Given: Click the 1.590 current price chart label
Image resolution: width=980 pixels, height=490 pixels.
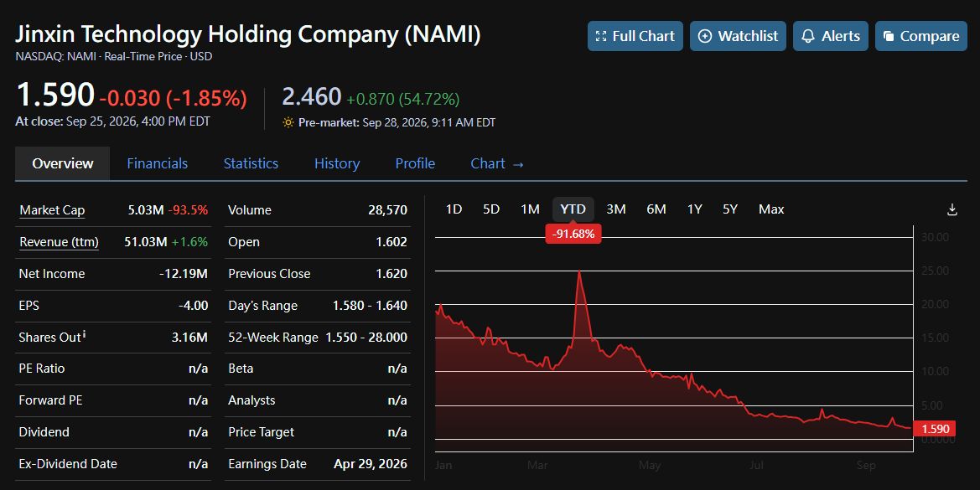Looking at the screenshot, I should point(935,429).
